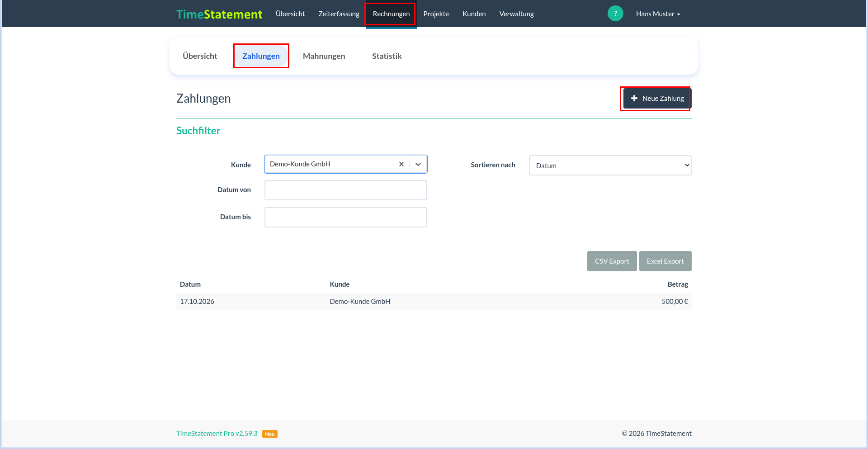Switch to the Übersicht sub-tab

tap(200, 56)
